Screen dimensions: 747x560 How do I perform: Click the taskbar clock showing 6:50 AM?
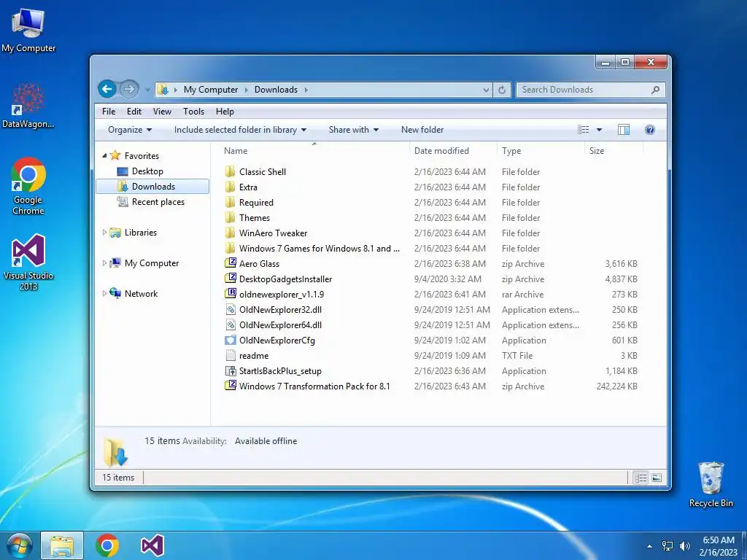[x=719, y=540]
